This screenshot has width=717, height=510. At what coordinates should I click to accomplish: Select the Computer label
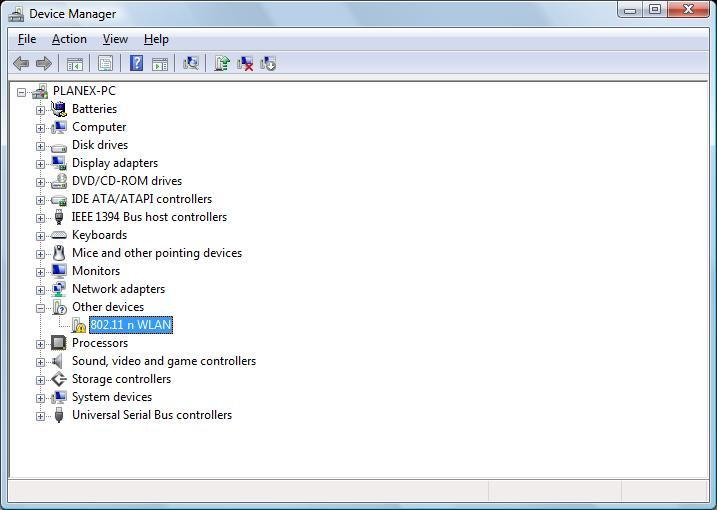point(99,127)
